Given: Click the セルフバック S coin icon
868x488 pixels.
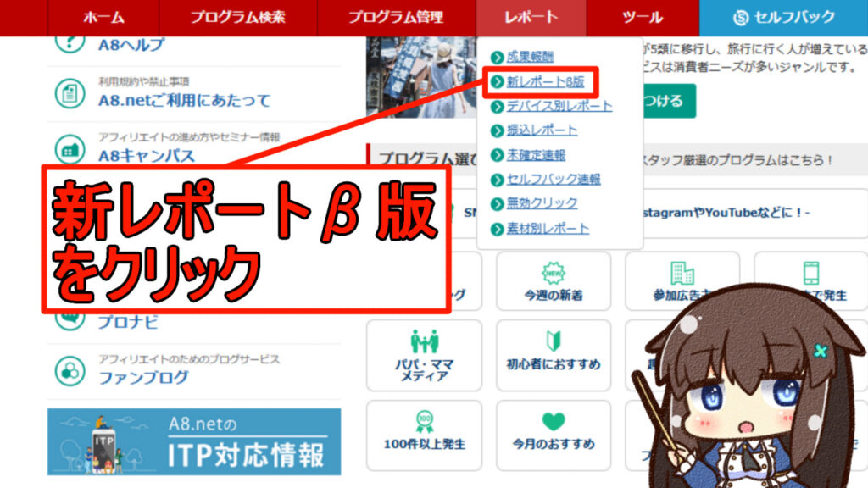Looking at the screenshot, I should point(741,18).
